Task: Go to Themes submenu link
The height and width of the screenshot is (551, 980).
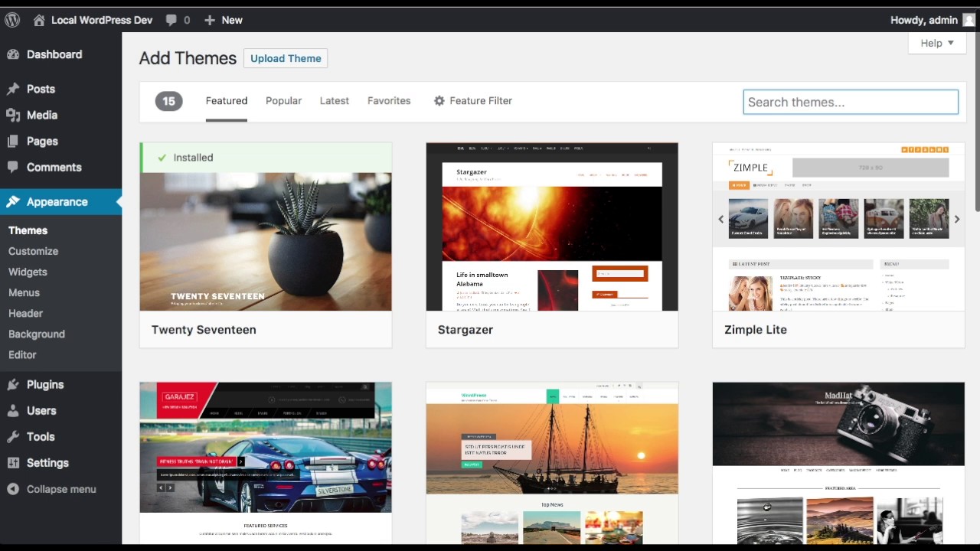Action: click(28, 230)
